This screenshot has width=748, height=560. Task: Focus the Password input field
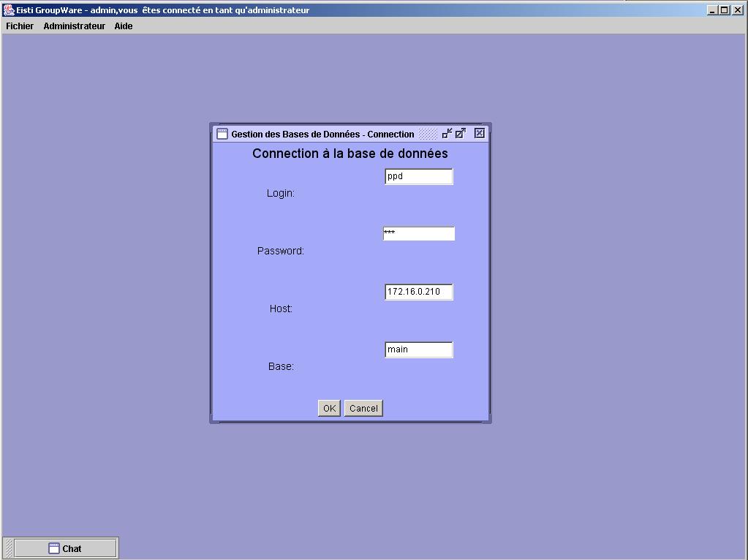tap(418, 234)
